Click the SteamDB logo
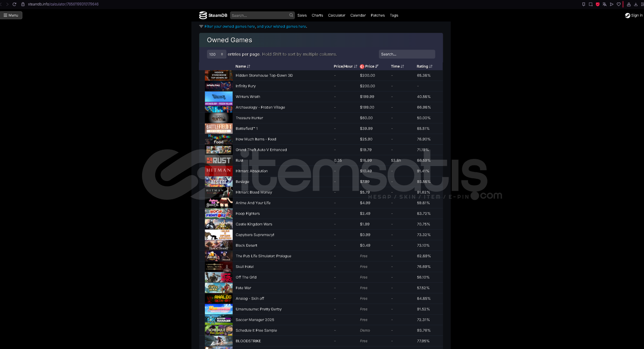 click(x=213, y=15)
